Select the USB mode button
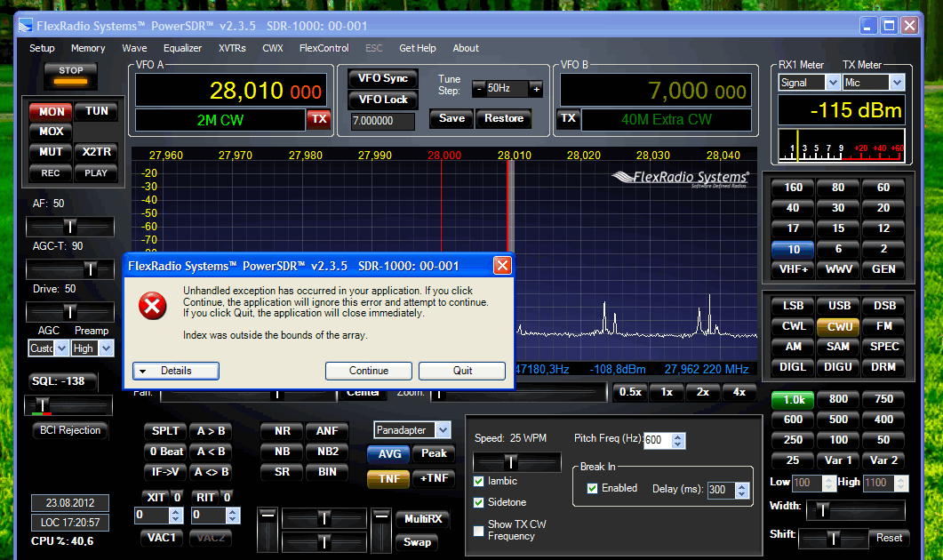 click(838, 306)
